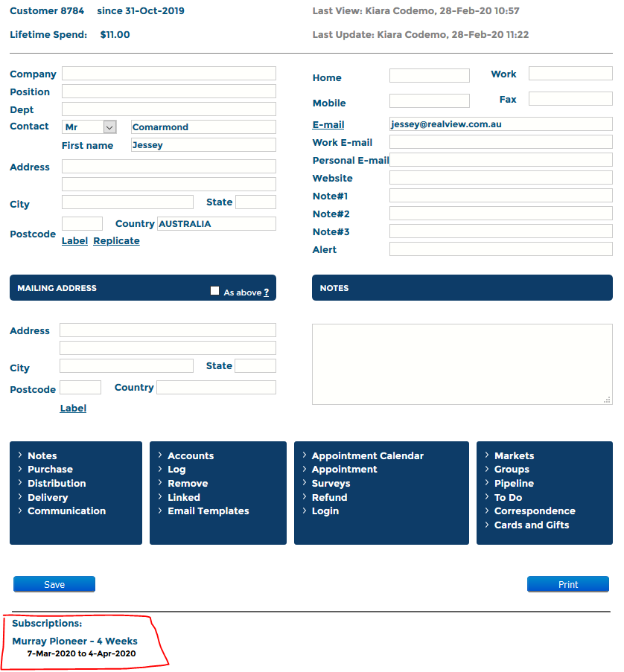Open the Delivery menu link
This screenshot has width=624, height=672.
click(48, 498)
